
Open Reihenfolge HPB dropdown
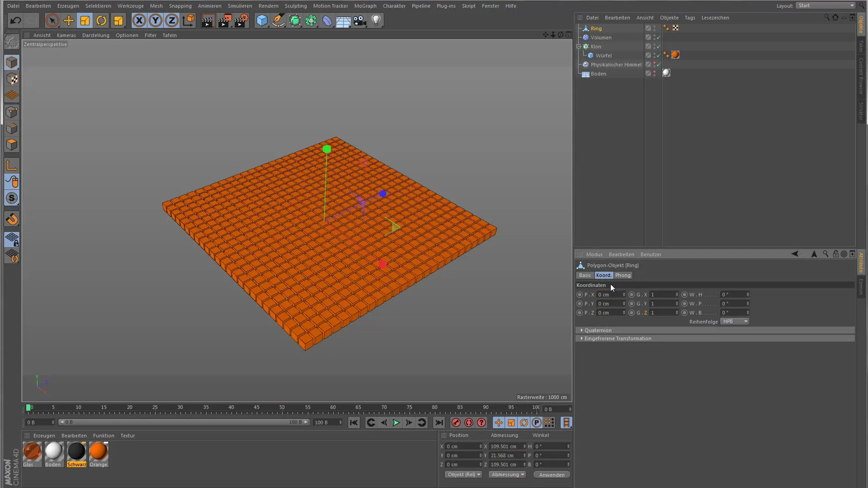coord(735,321)
